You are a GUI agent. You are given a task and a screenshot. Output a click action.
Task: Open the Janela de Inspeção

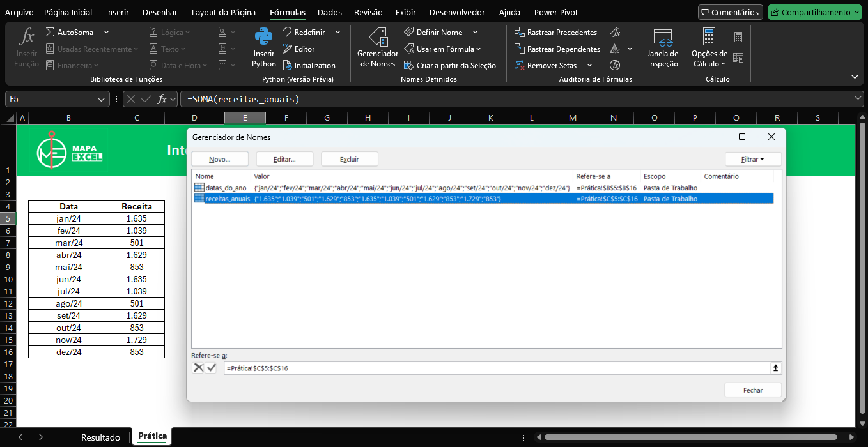tap(662, 47)
